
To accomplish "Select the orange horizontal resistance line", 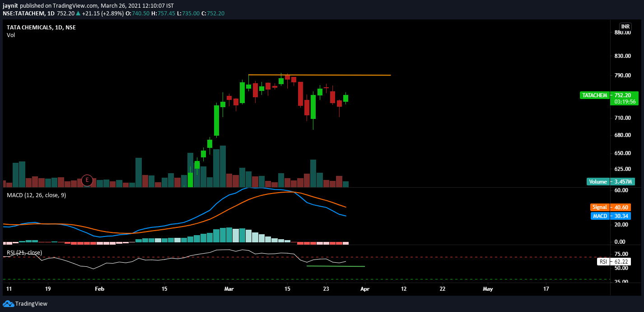I will click(x=319, y=75).
